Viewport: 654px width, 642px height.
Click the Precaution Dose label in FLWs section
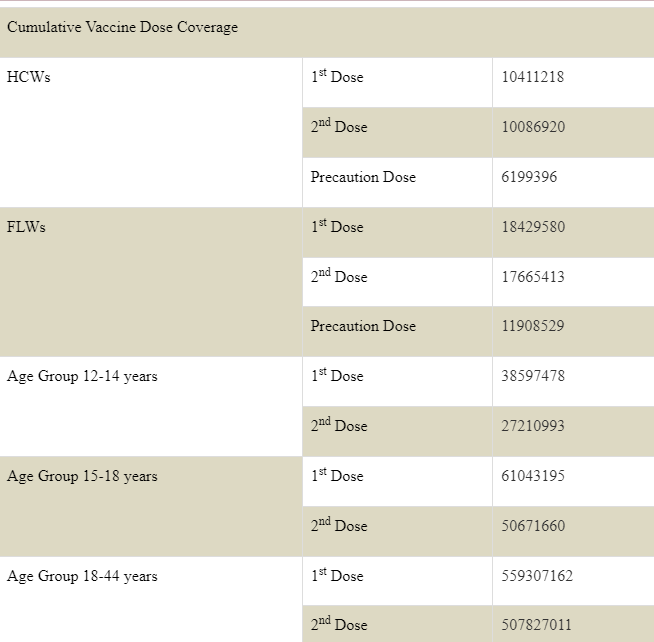point(363,326)
